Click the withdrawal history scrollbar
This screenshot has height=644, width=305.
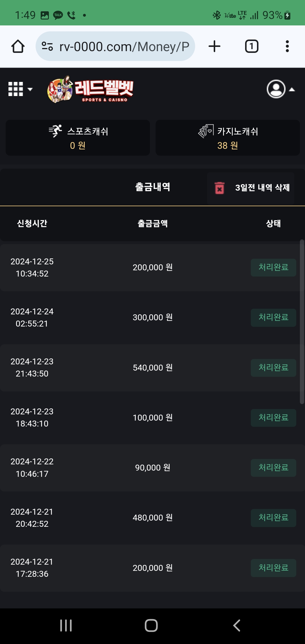[302, 321]
